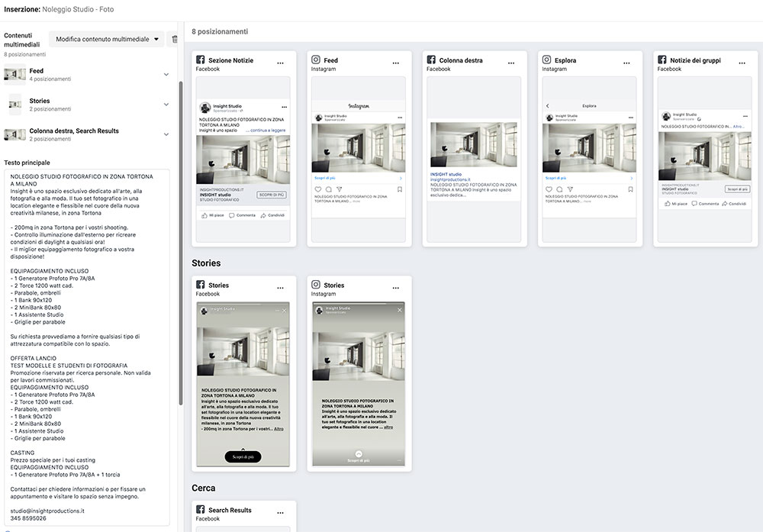This screenshot has height=532, width=763.
Task: Click Scopri di più in Sezione Notizie preview
Action: (x=271, y=195)
